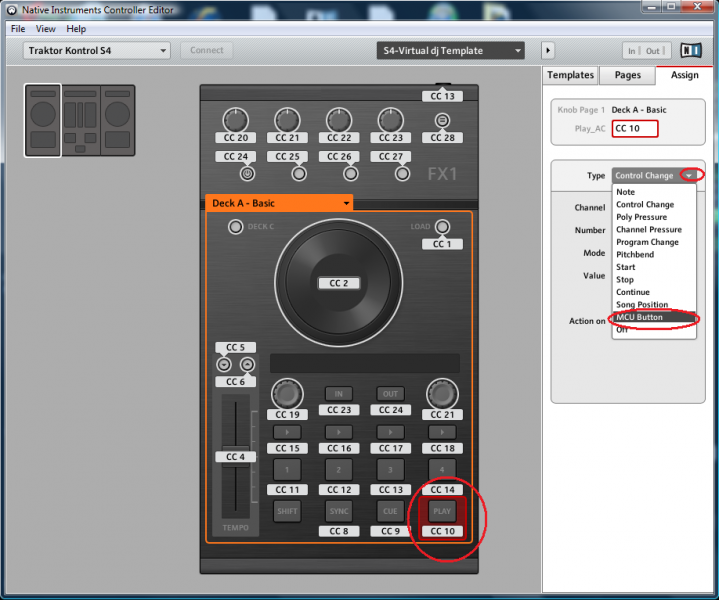719x600 pixels.
Task: Switch to the Templates tab
Action: [x=570, y=75]
